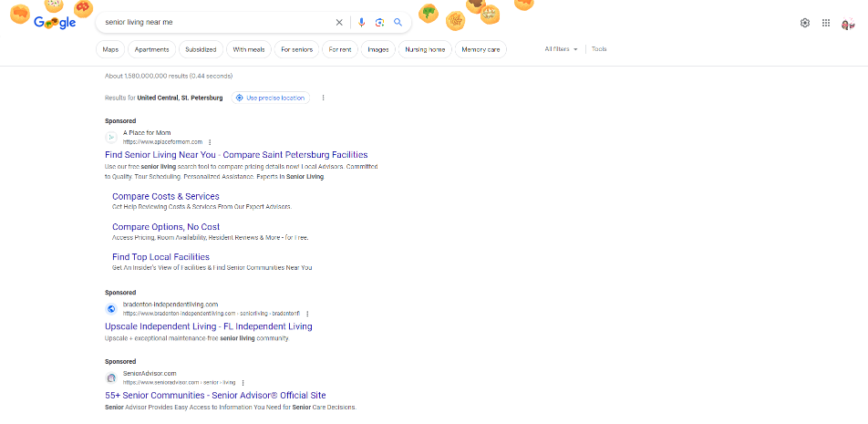868x424 pixels.
Task: Open the three-dot menu for A Place for Mom ad
Action: [x=210, y=142]
